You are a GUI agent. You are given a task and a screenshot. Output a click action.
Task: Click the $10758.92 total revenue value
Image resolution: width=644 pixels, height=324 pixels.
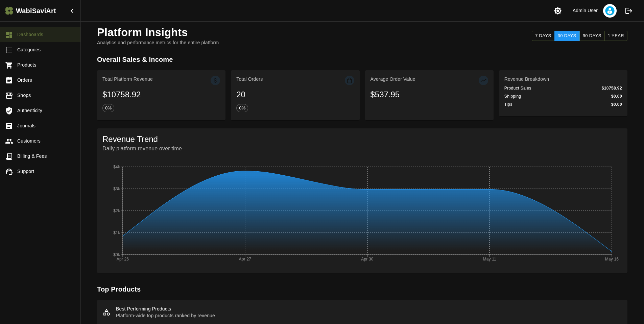coord(121,95)
